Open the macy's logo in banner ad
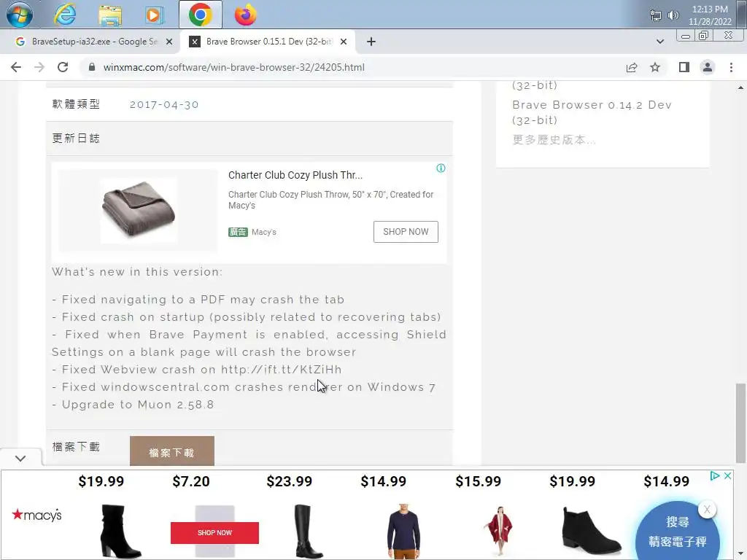This screenshot has width=747, height=560. pyautogui.click(x=36, y=515)
